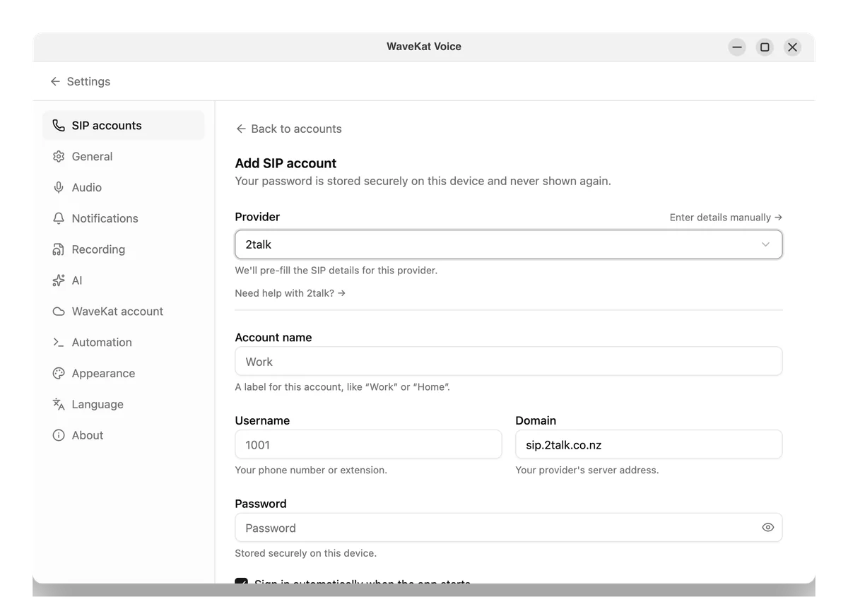Viewport: 848px width, 616px height.
Task: Select the Automation settings section
Action: point(124,343)
